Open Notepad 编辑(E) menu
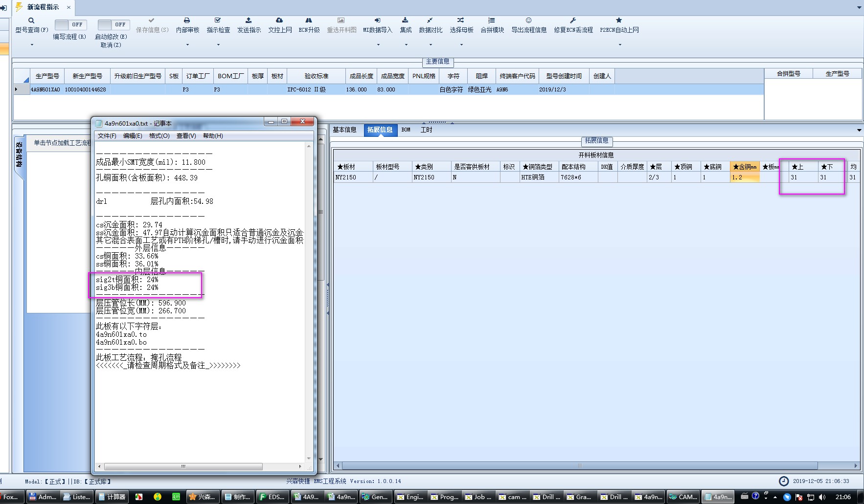The height and width of the screenshot is (504, 864). tap(133, 136)
